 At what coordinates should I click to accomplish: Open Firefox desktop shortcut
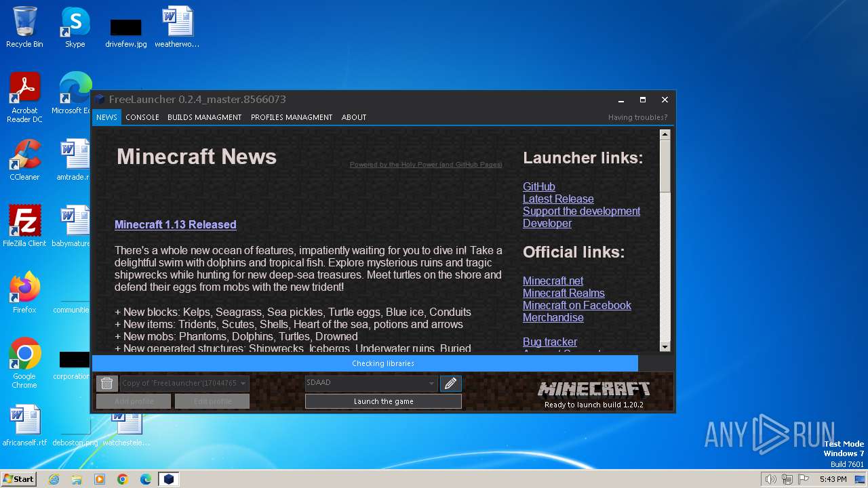click(24, 293)
